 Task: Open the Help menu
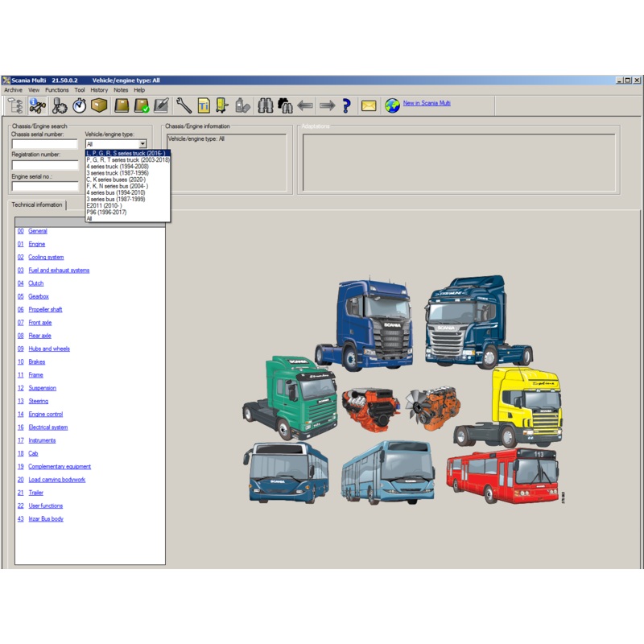pyautogui.click(x=139, y=90)
